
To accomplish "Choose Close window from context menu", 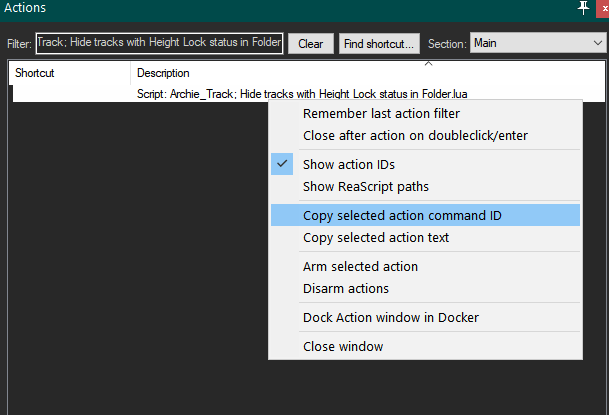I will coord(342,346).
